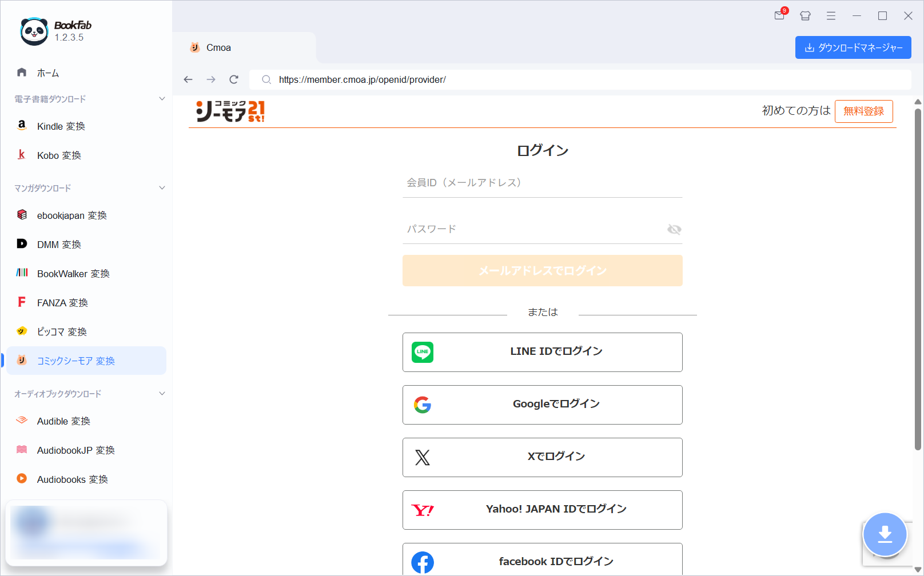Click the scrollbar up arrow
The width and height of the screenshot is (924, 576).
(x=918, y=102)
